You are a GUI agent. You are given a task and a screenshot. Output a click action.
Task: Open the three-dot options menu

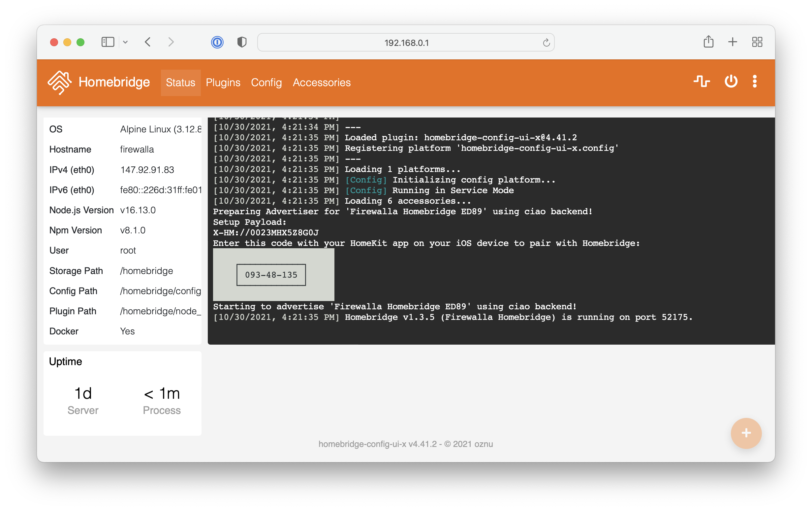(755, 82)
